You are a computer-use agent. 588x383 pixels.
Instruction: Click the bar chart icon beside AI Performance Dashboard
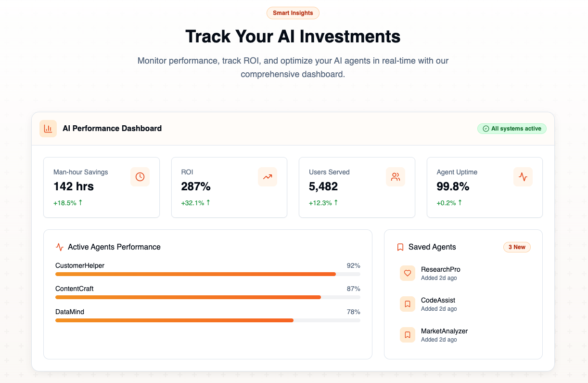click(48, 129)
